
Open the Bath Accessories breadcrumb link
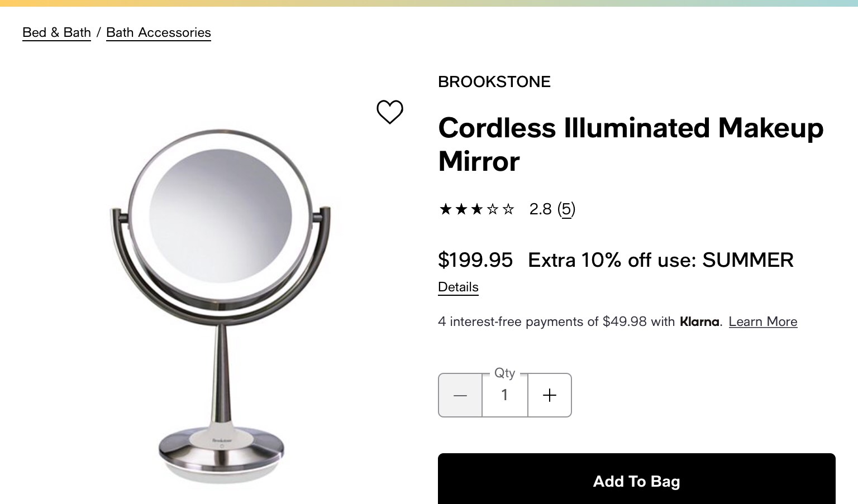pyautogui.click(x=159, y=32)
